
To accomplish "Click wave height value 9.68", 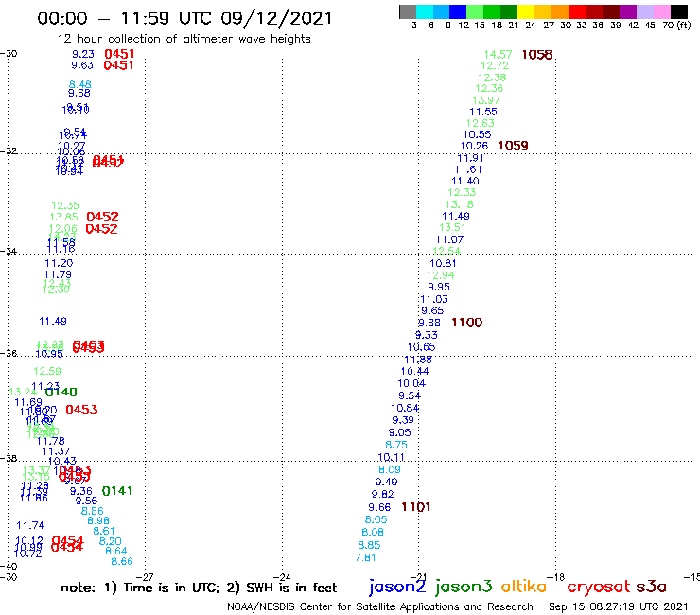I will coord(79,93).
